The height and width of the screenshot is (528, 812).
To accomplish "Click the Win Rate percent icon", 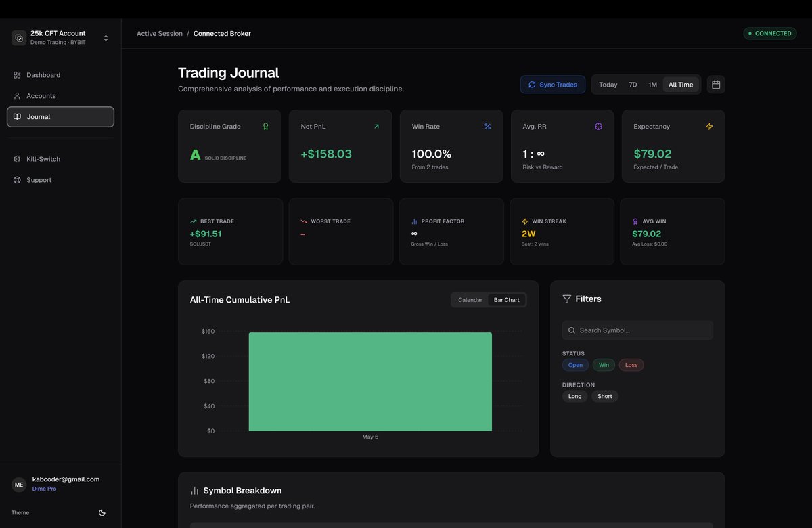I will pos(487,127).
